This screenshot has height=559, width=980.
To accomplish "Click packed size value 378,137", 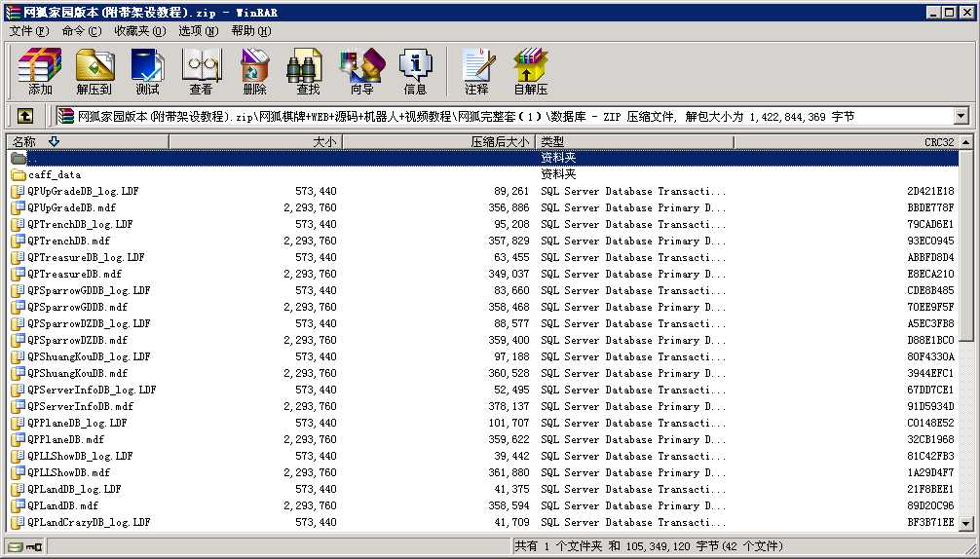I will [509, 406].
